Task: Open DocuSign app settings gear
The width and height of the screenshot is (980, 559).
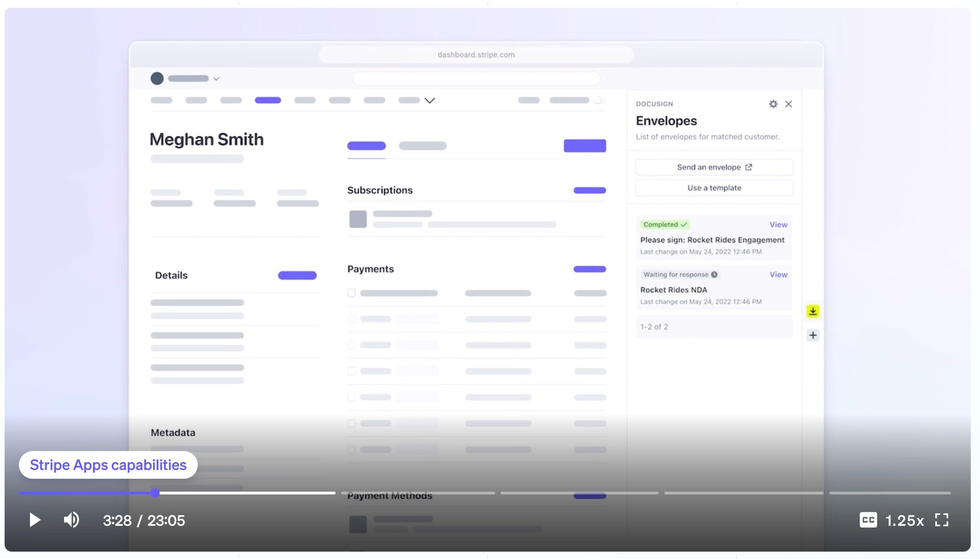Action: [x=773, y=104]
